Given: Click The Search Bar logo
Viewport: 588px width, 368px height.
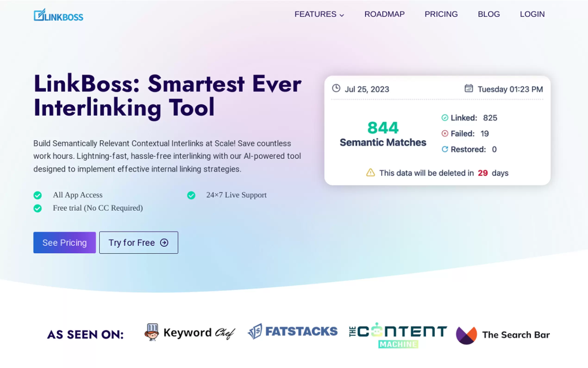Looking at the screenshot, I should click(x=502, y=335).
